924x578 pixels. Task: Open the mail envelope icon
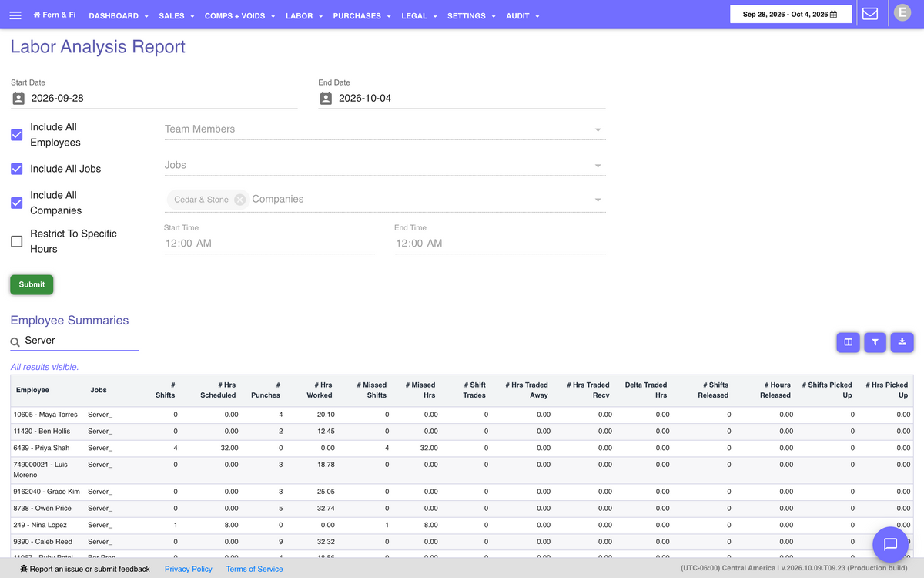(x=870, y=14)
